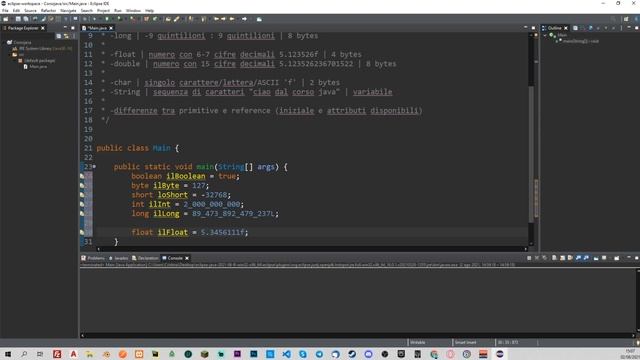640x360 pixels.
Task: Close the *Main.java editor tab
Action: click(111, 28)
